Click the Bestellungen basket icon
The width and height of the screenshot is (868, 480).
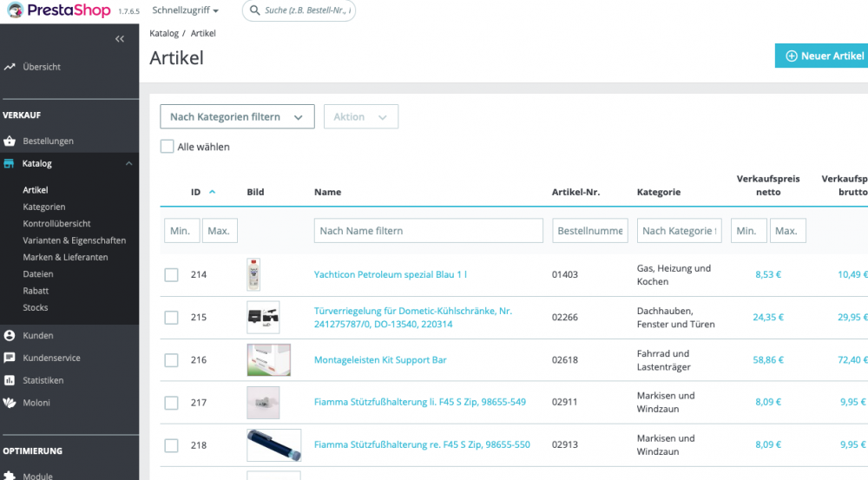(x=10, y=141)
